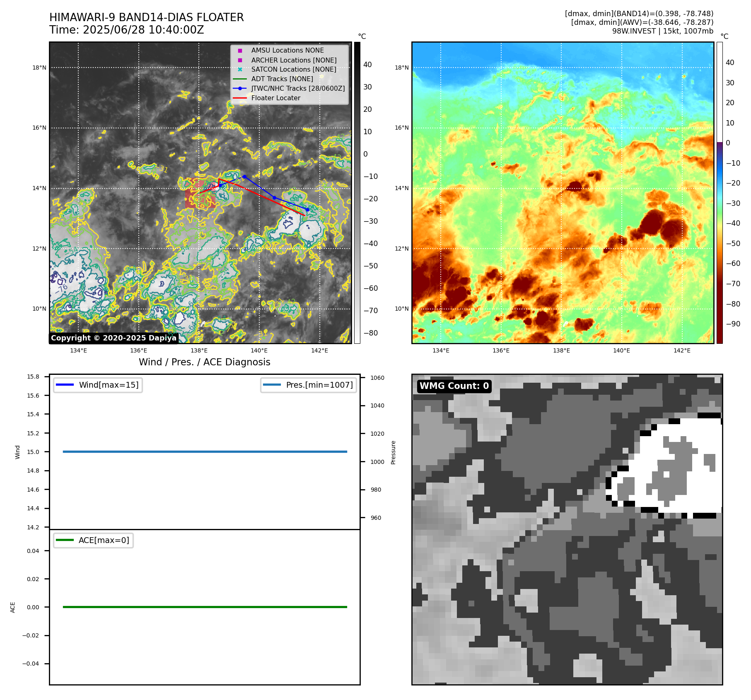Click the AMSU magenta square legend marker
Viewport: 751px width, 700px height.
point(240,51)
